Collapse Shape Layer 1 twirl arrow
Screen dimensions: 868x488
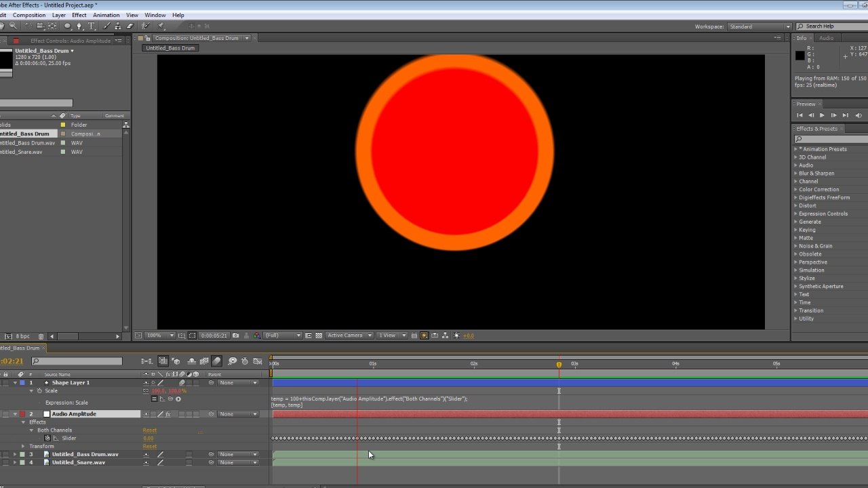click(x=15, y=383)
